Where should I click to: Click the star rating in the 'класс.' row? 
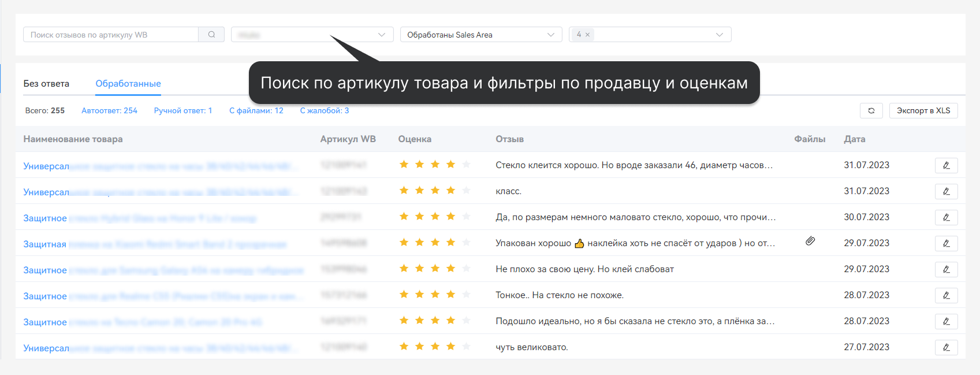[435, 191]
